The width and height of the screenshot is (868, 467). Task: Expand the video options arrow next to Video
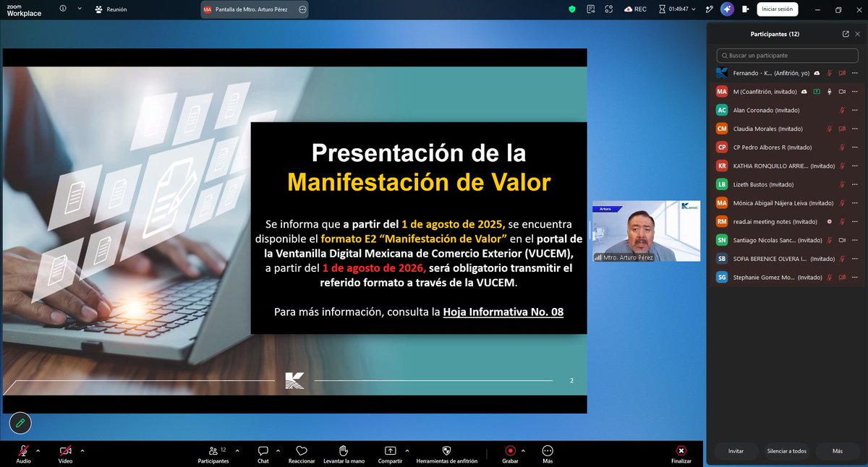(82, 450)
